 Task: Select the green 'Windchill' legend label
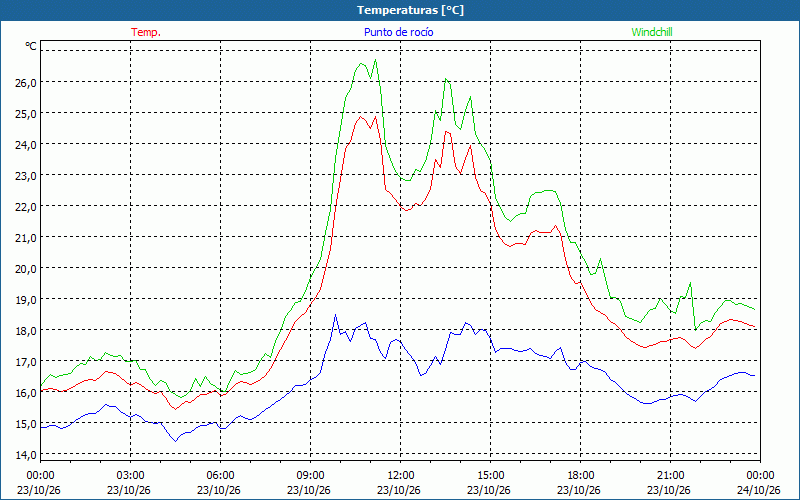click(652, 32)
